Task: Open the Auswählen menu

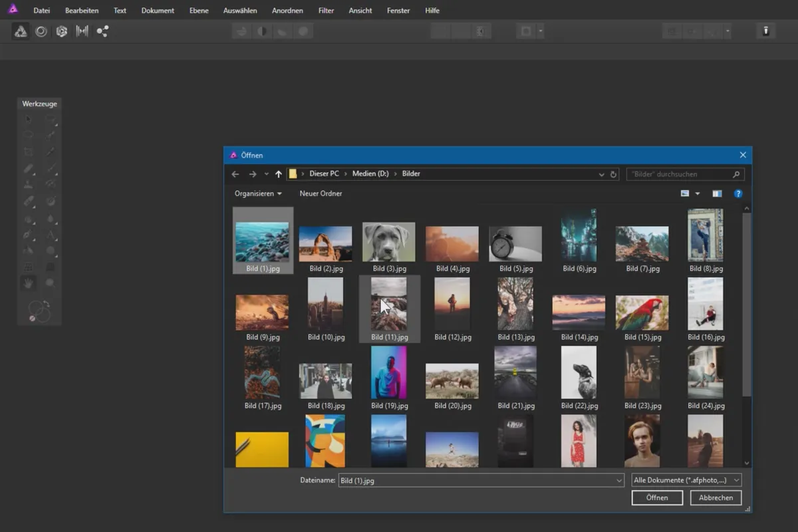Action: click(239, 11)
